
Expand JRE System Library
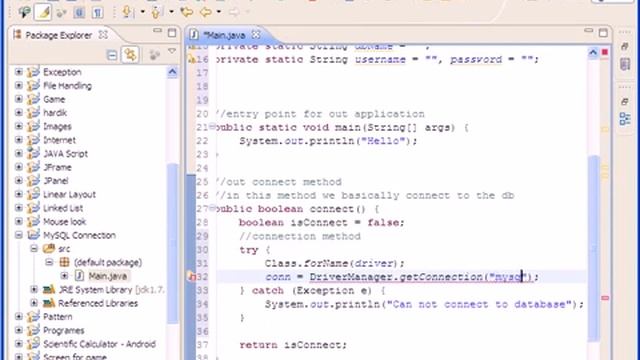tap(34, 290)
